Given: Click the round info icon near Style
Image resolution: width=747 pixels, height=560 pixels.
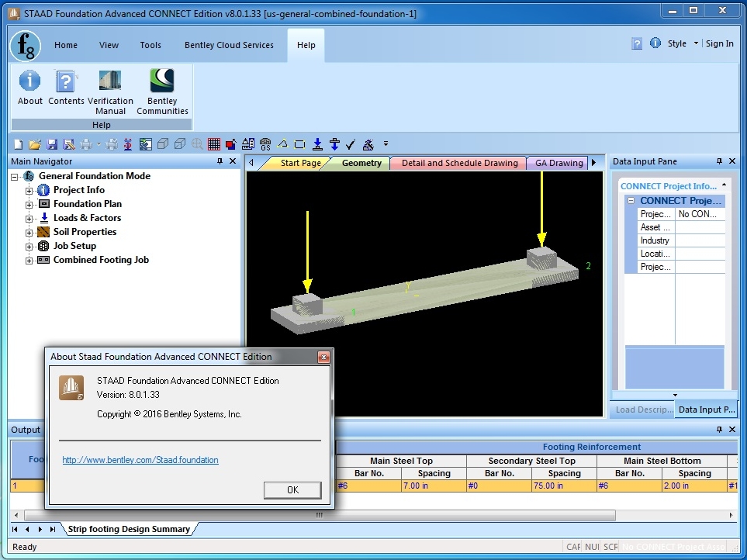Looking at the screenshot, I should tap(655, 43).
